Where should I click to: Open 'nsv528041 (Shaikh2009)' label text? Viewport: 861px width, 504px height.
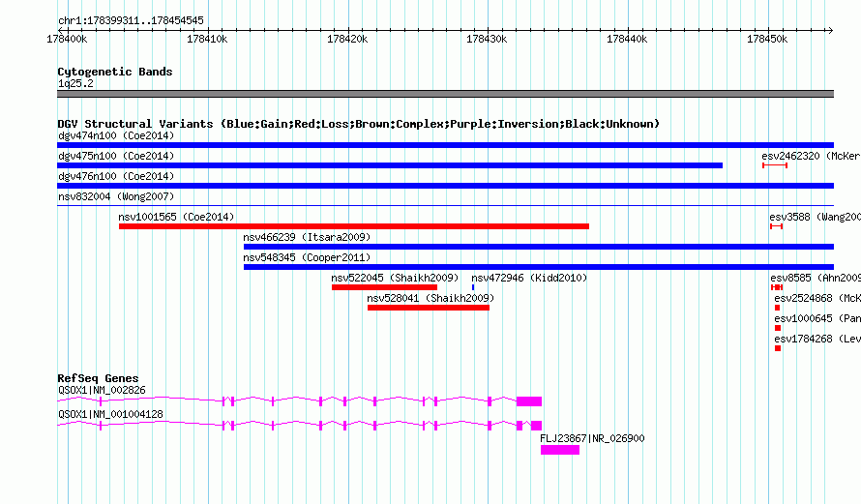pos(430,298)
